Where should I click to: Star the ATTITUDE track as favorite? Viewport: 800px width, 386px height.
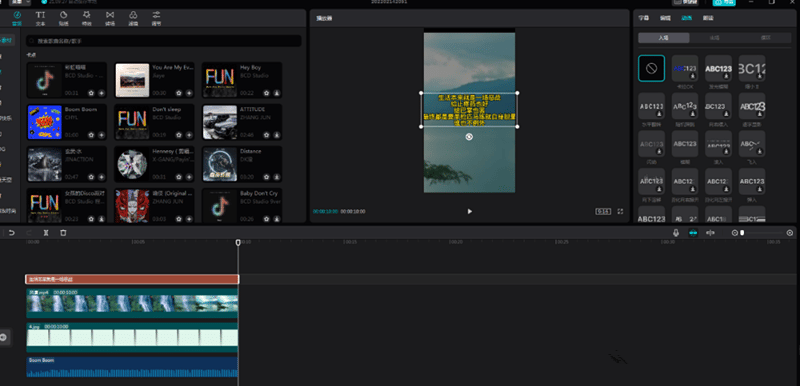[x=266, y=135]
